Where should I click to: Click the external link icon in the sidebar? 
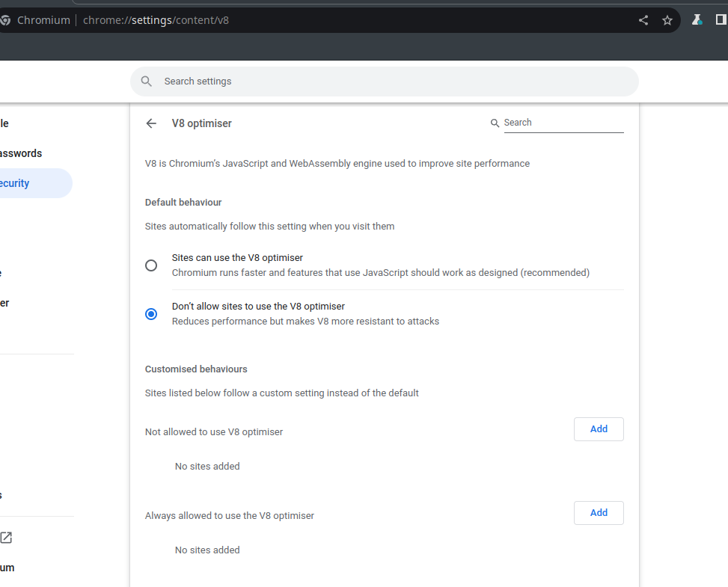[x=6, y=538]
